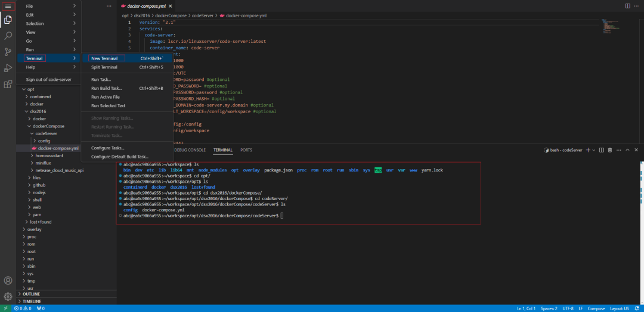
Task: Kill the terminal with trash icon
Action: [x=610, y=150]
